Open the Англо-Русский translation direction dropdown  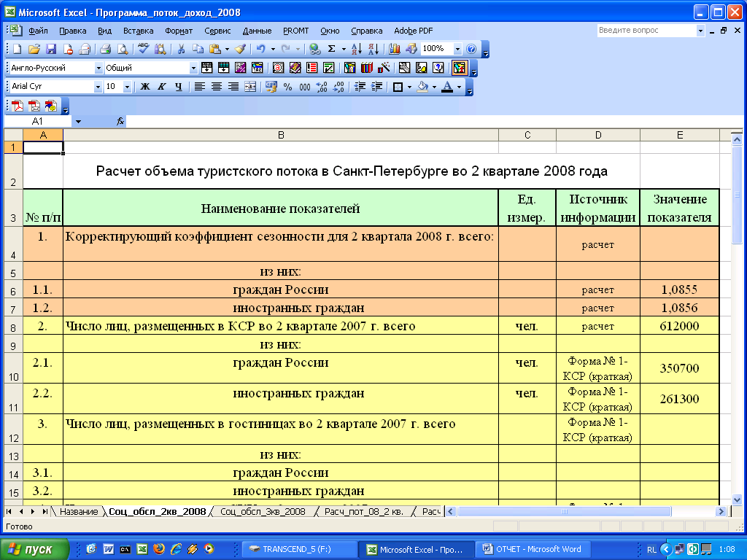[98, 68]
